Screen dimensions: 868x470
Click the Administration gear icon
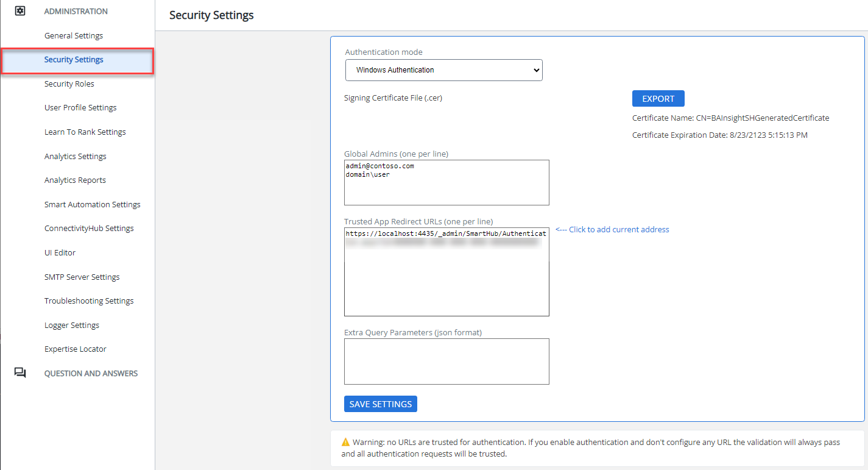tap(20, 11)
